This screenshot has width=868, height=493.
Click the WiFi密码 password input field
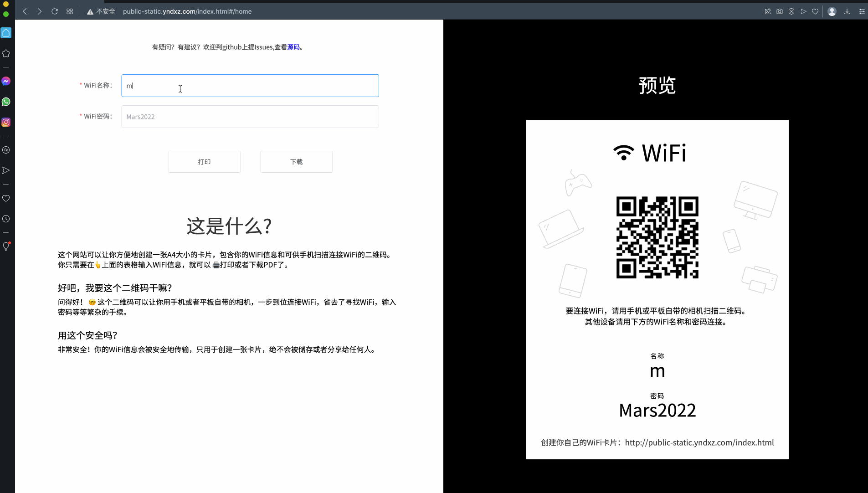(250, 116)
